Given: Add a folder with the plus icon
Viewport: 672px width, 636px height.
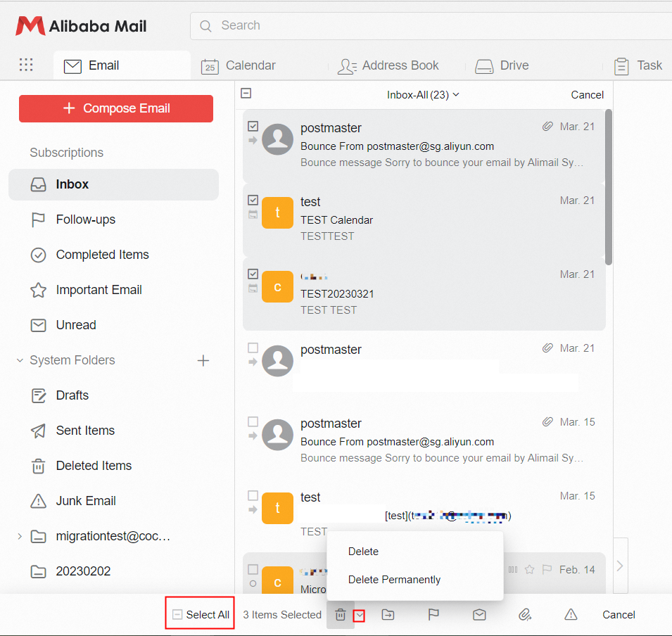Looking at the screenshot, I should [203, 360].
